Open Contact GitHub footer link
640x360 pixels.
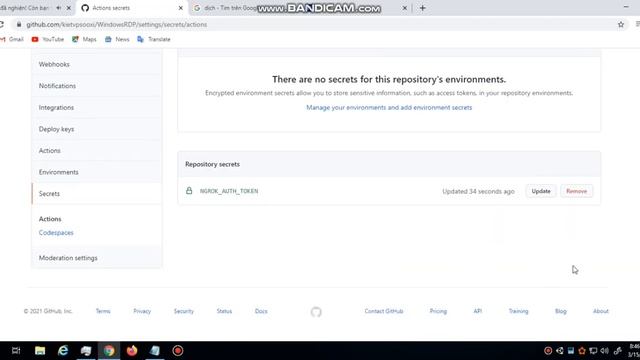384,311
